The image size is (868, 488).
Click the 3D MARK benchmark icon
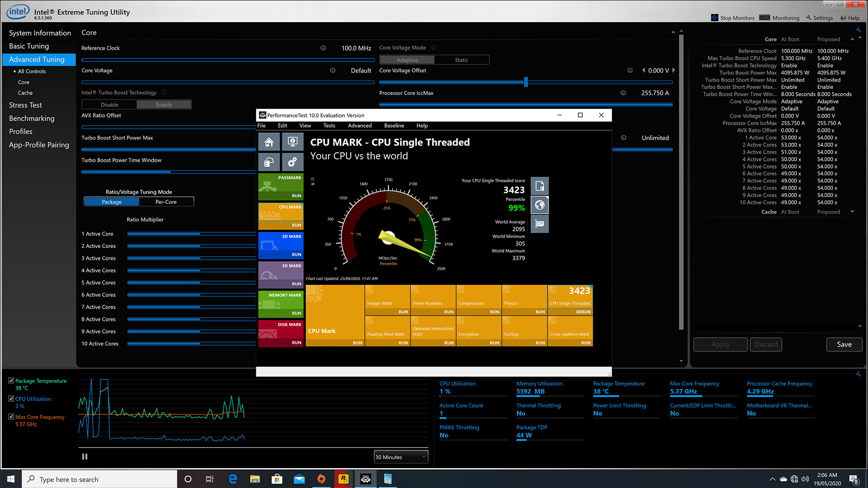click(280, 272)
